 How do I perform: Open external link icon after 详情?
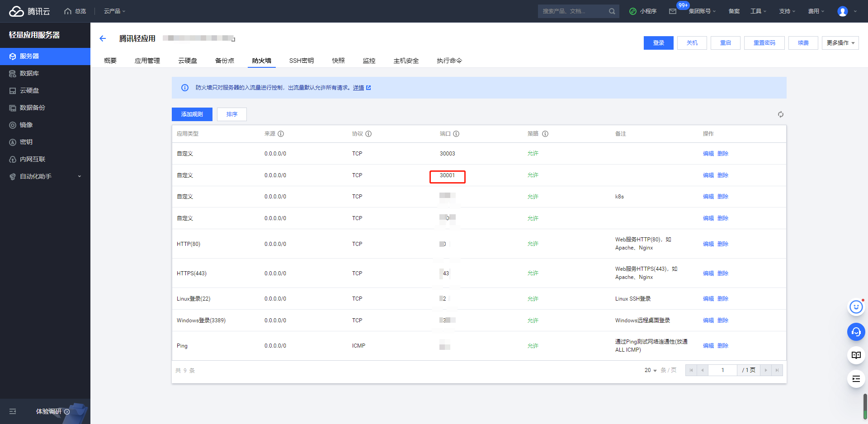click(368, 88)
